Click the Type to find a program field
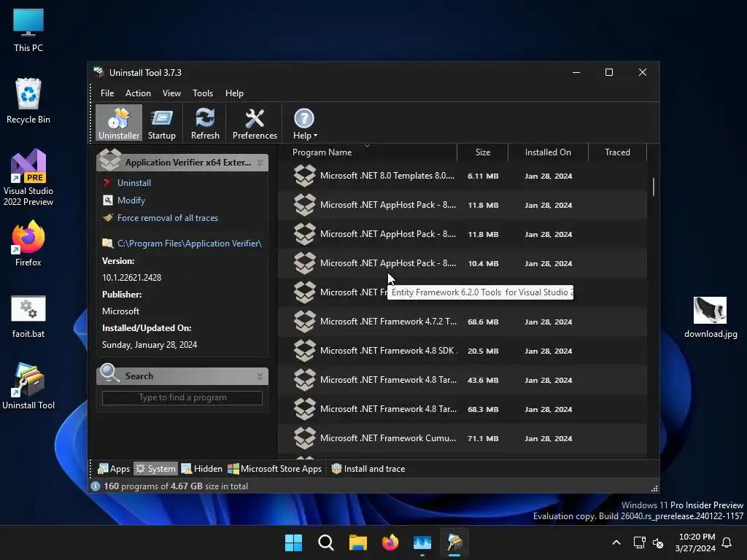Image resolution: width=747 pixels, height=560 pixels. [182, 397]
